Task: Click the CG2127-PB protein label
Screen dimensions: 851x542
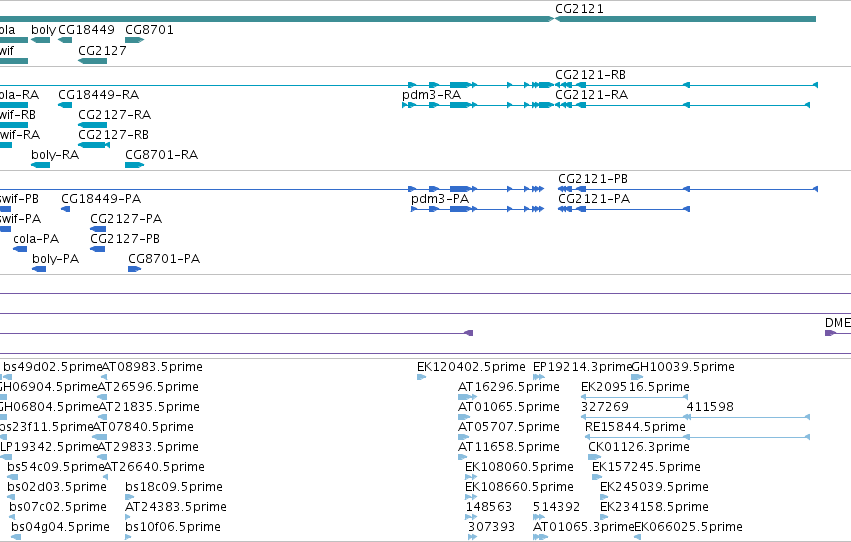Action: [125, 239]
